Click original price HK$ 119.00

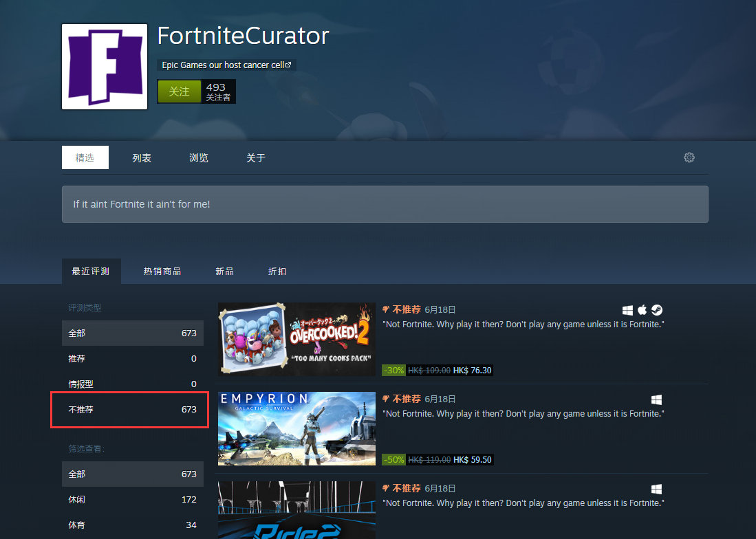429,459
